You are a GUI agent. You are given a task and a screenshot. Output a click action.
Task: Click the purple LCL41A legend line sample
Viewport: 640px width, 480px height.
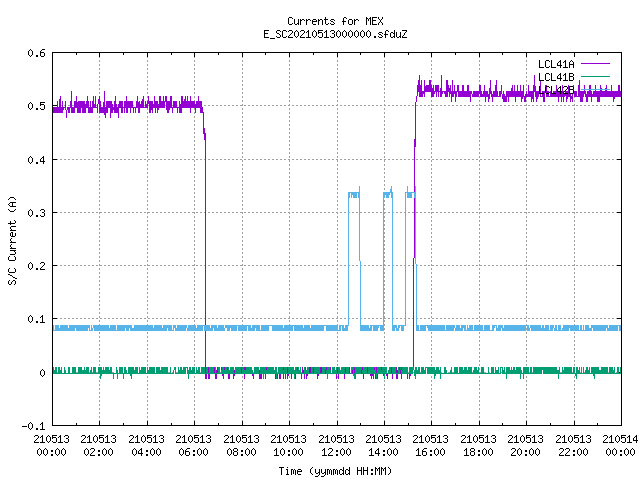595,64
